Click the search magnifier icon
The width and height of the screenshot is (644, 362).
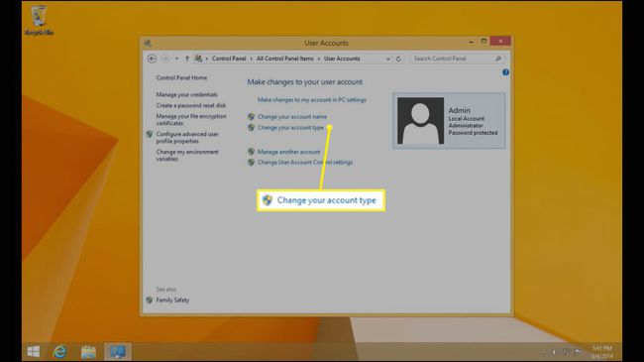498,59
